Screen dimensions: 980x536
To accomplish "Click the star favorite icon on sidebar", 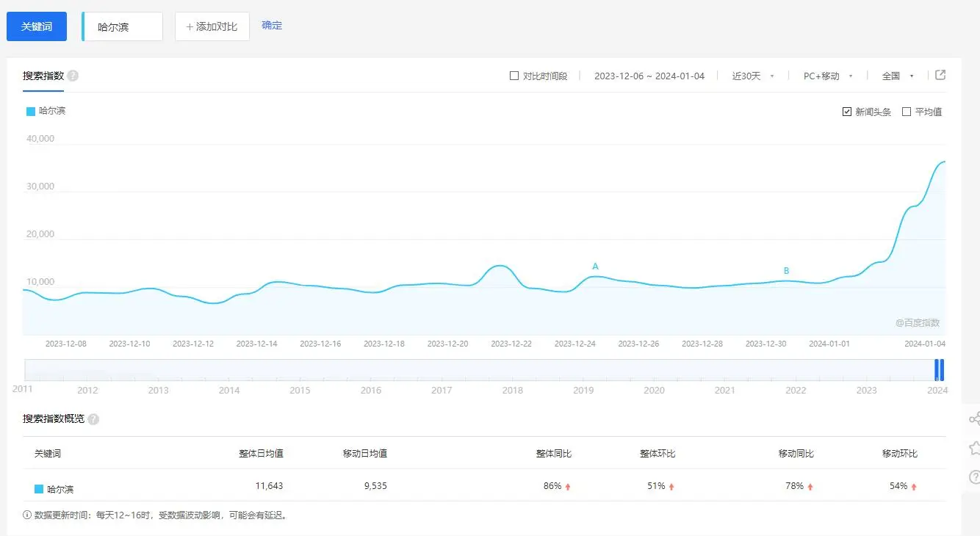I will click(974, 447).
